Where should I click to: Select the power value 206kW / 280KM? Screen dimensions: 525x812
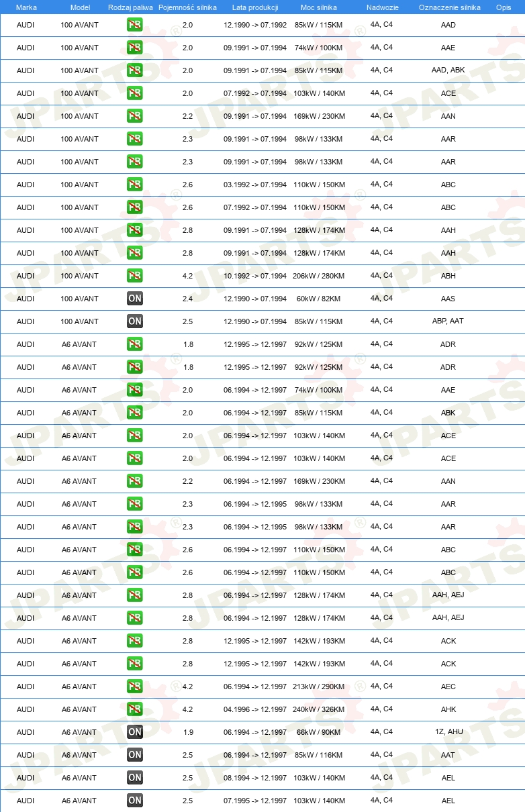319,276
